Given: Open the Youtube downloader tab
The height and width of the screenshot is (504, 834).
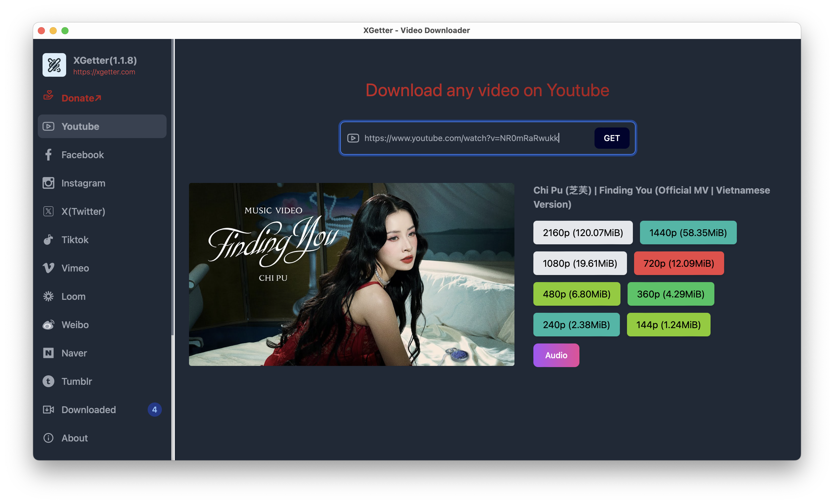Looking at the screenshot, I should point(102,127).
